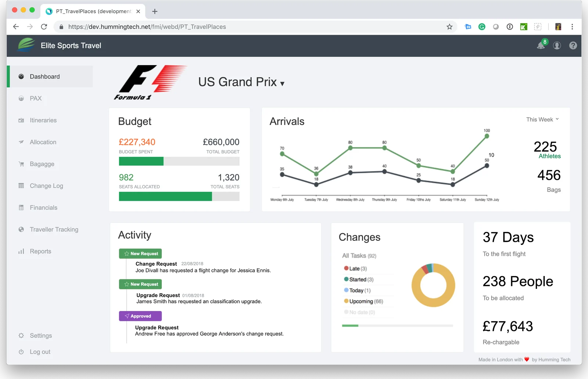Go to the PAX section
Viewport: 588px width, 379px height.
(x=36, y=99)
